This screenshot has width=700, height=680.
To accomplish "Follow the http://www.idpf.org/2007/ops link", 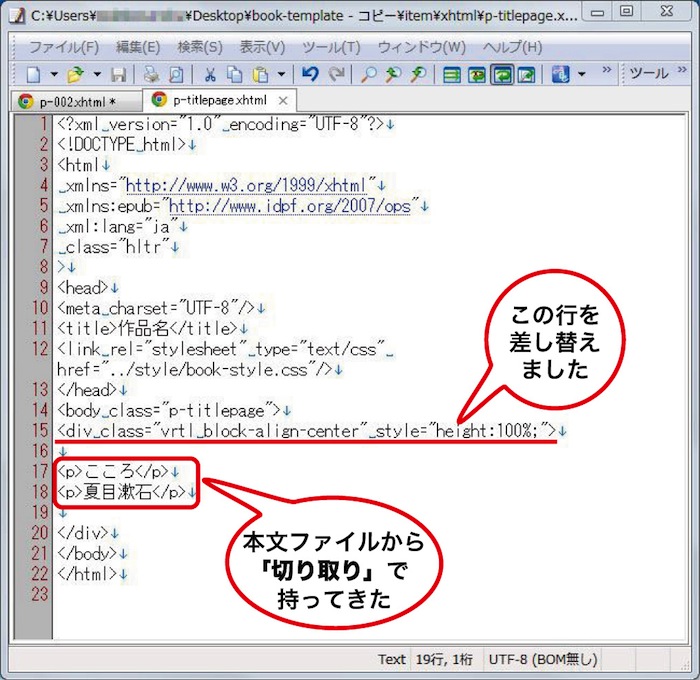I will tap(290, 206).
